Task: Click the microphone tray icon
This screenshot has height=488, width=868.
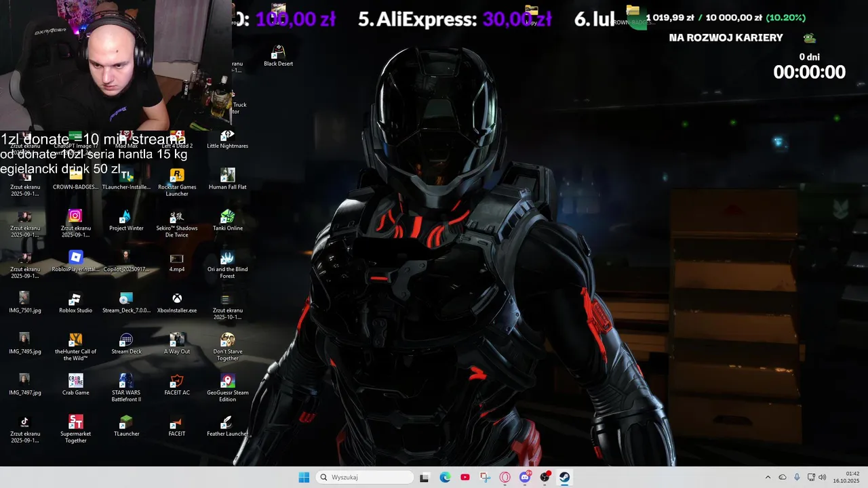Action: (x=797, y=477)
